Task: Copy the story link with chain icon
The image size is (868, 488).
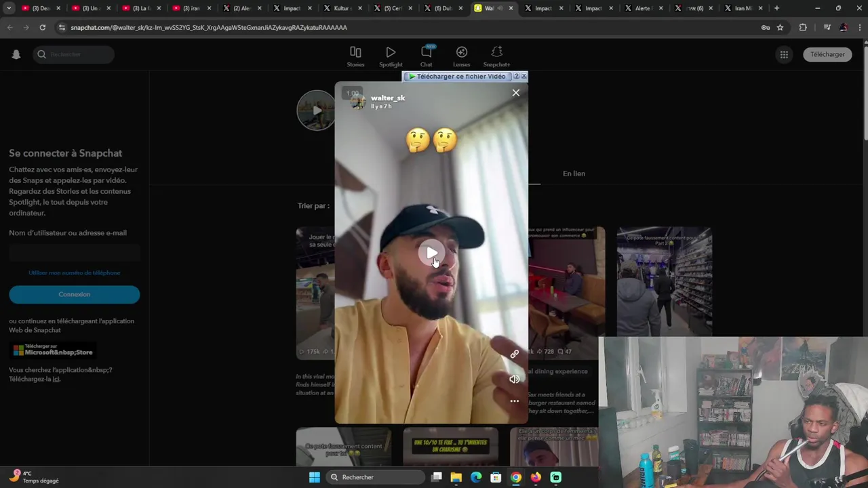Action: click(x=515, y=354)
